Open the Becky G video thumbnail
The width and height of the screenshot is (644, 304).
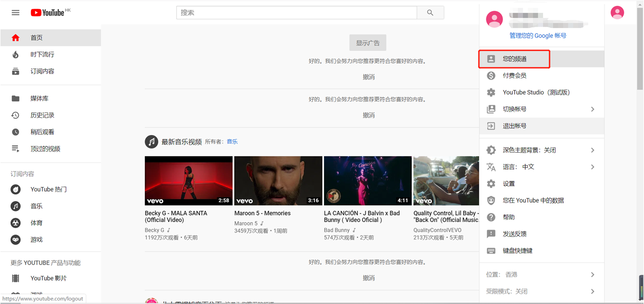click(189, 181)
